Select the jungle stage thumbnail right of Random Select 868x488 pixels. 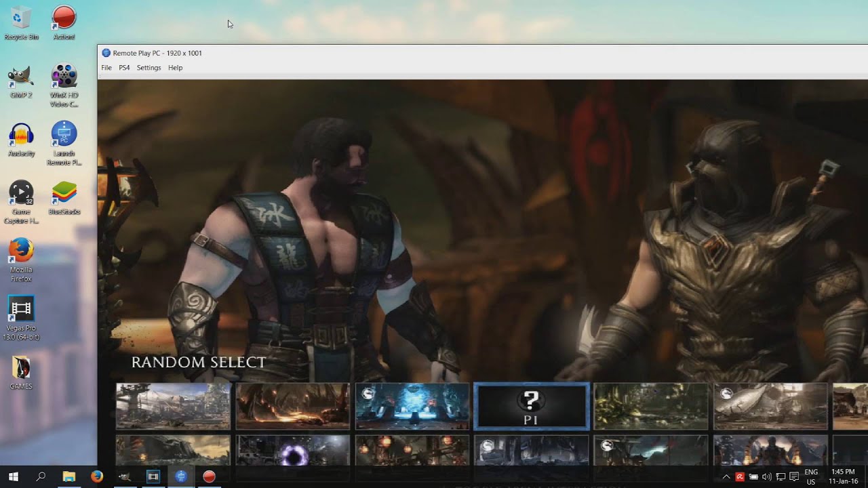tap(651, 406)
